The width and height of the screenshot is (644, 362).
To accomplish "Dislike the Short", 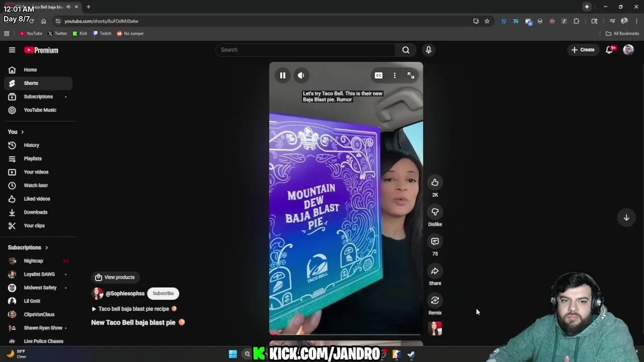I will pyautogui.click(x=435, y=212).
